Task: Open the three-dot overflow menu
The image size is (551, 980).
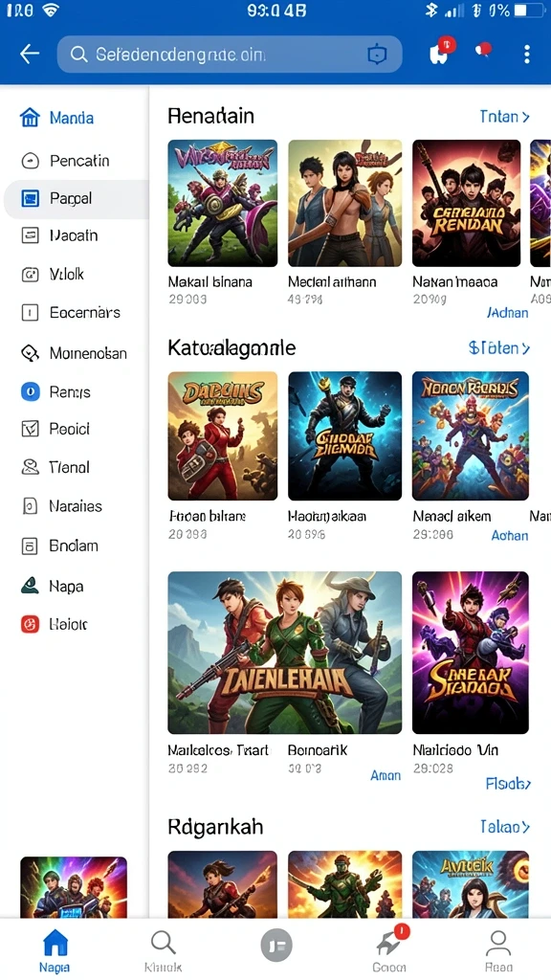Action: coord(527,54)
